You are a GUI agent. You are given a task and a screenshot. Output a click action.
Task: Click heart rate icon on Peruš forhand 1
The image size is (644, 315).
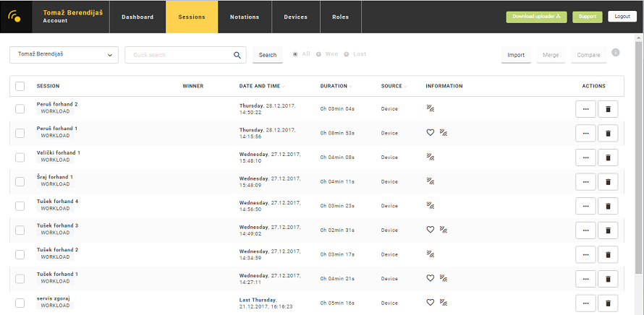coord(430,133)
